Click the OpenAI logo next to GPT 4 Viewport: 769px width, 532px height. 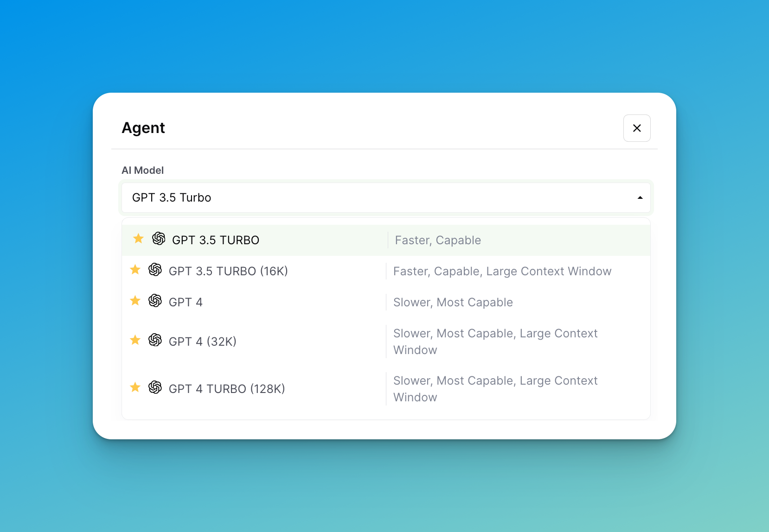[155, 301]
